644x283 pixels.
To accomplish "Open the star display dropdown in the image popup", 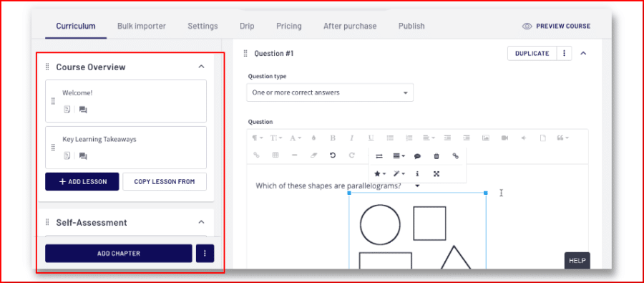I will (380, 174).
